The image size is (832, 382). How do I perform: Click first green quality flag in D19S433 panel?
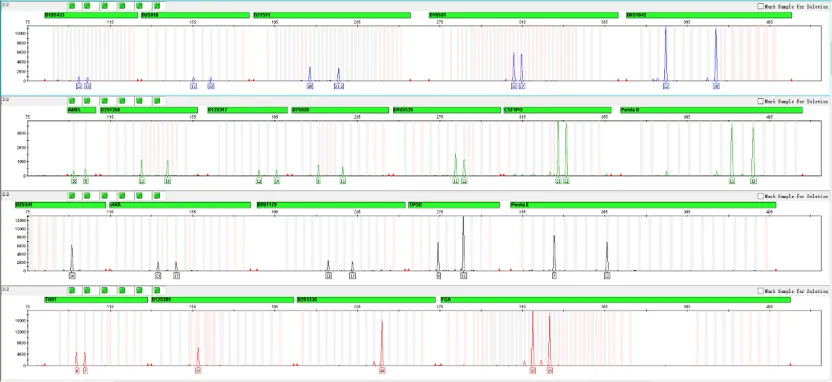pyautogui.click(x=72, y=6)
